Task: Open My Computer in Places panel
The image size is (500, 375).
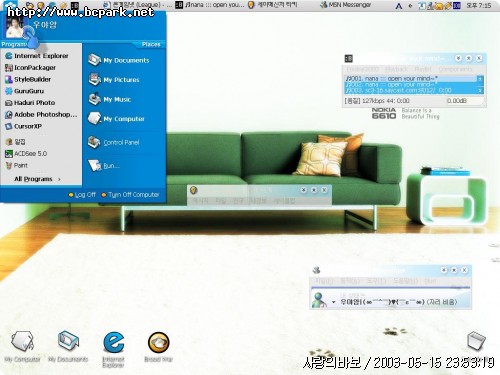Action: (x=116, y=119)
